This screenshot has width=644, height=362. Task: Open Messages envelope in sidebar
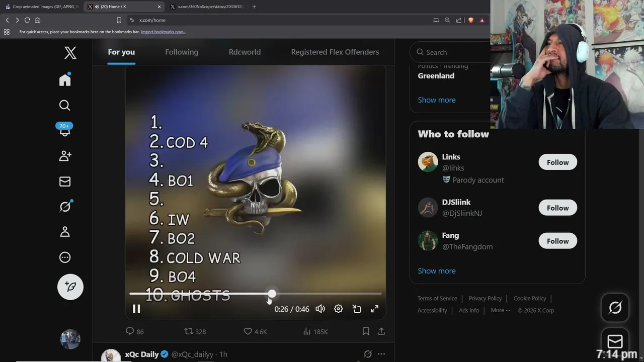65,182
